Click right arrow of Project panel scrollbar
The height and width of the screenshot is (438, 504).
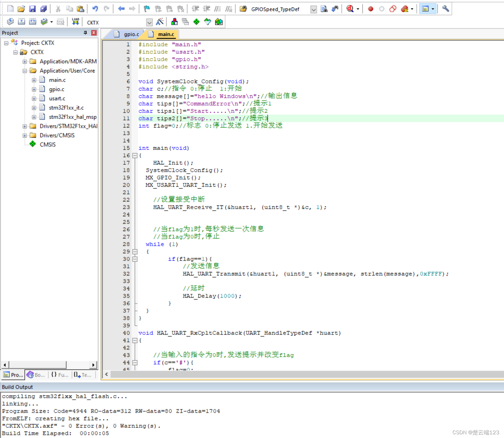click(x=93, y=365)
